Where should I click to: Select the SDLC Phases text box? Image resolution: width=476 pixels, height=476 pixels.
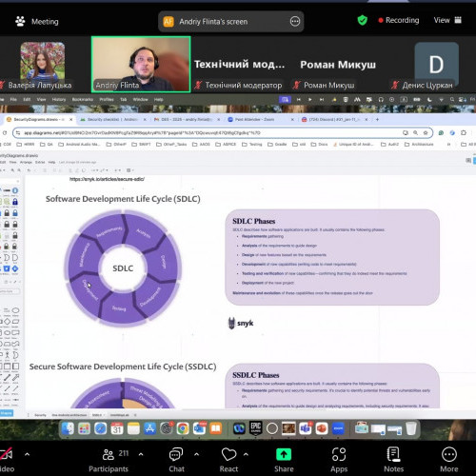click(332, 257)
